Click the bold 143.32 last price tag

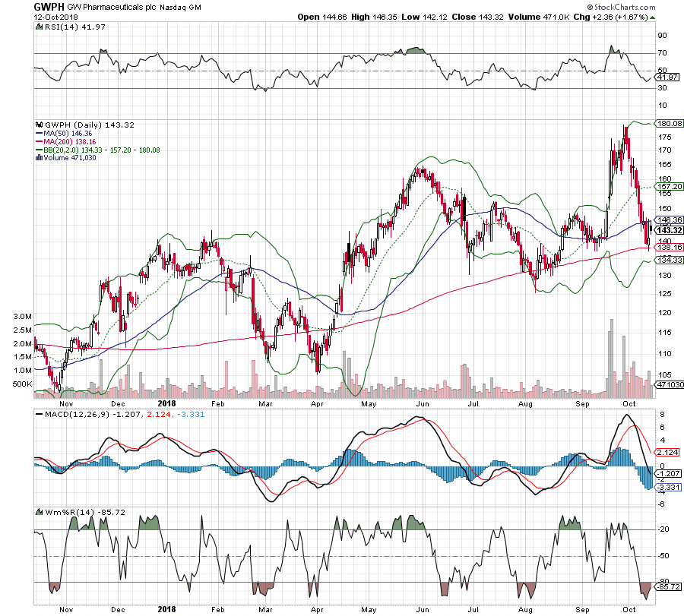(x=670, y=230)
